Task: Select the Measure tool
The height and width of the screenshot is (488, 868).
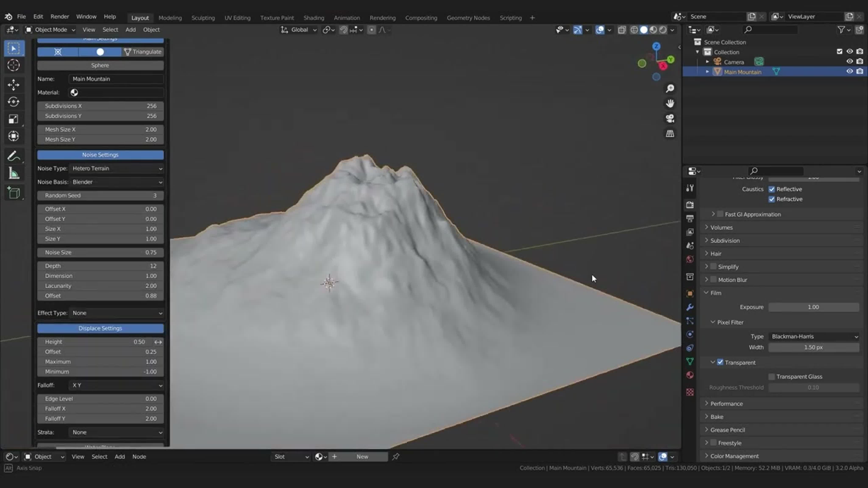Action: pyautogui.click(x=14, y=173)
